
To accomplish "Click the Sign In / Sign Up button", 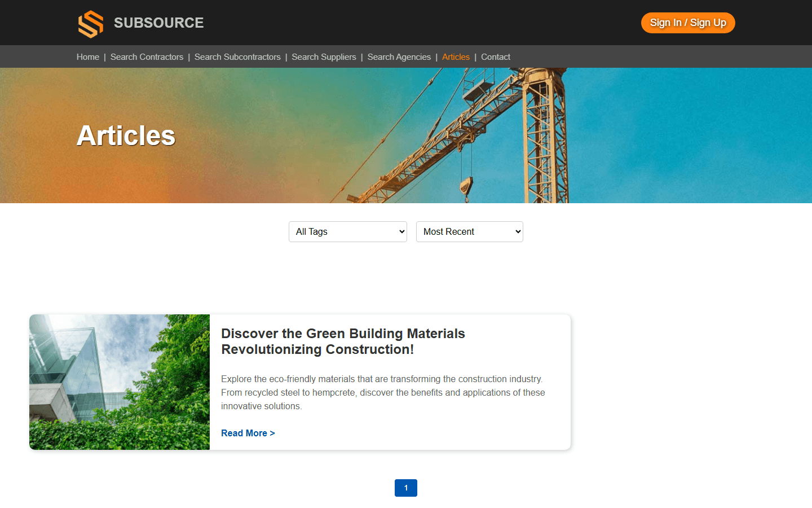I will [688, 23].
